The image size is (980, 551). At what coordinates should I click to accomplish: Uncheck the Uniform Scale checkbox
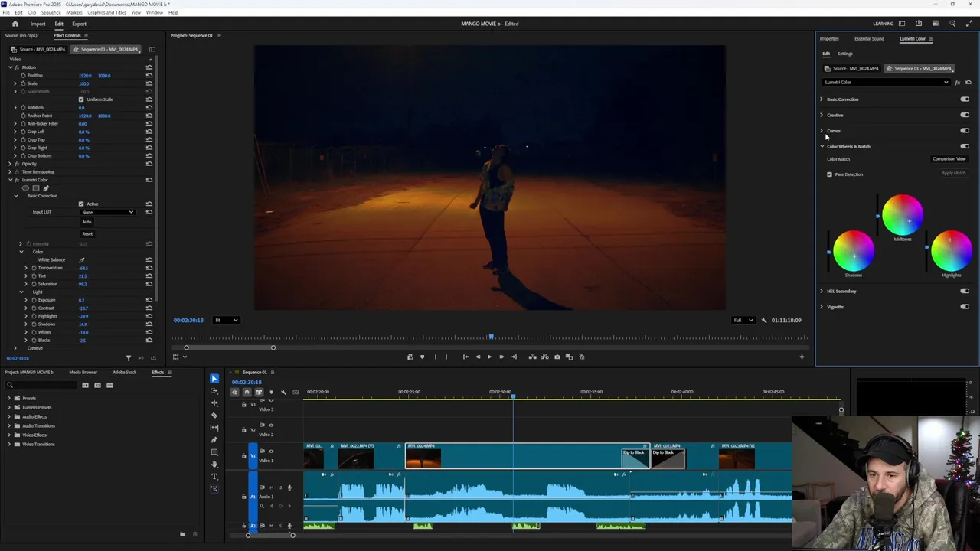point(81,99)
